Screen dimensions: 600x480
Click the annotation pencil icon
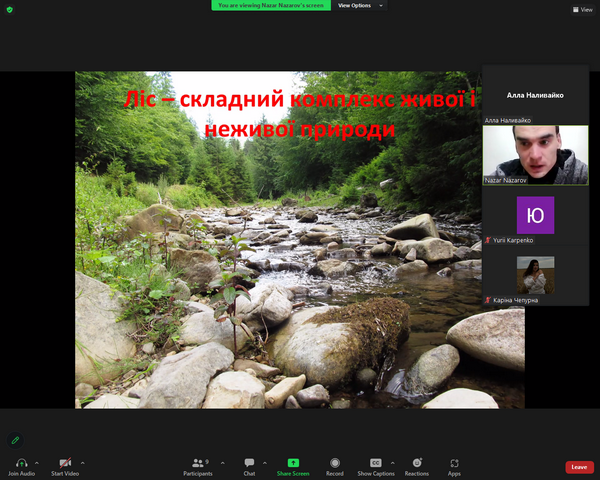click(15, 439)
